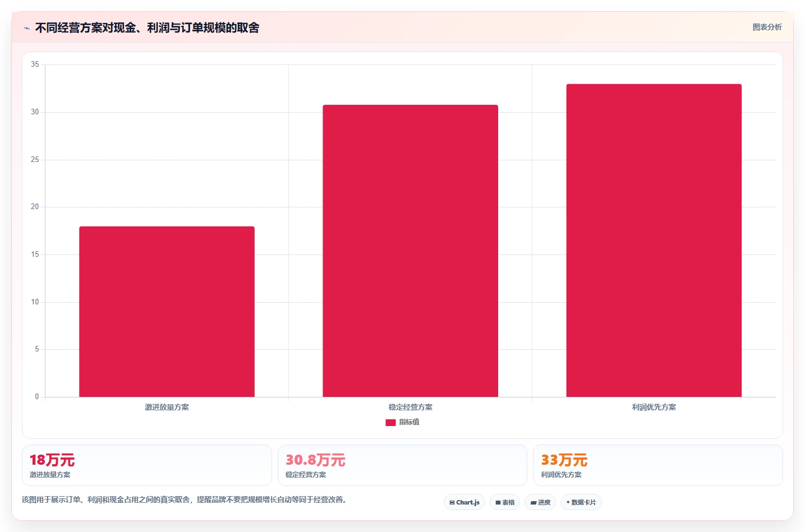Image resolution: width=805 pixels, height=532 pixels.
Task: Select the 33万元 data card
Action: point(657,465)
